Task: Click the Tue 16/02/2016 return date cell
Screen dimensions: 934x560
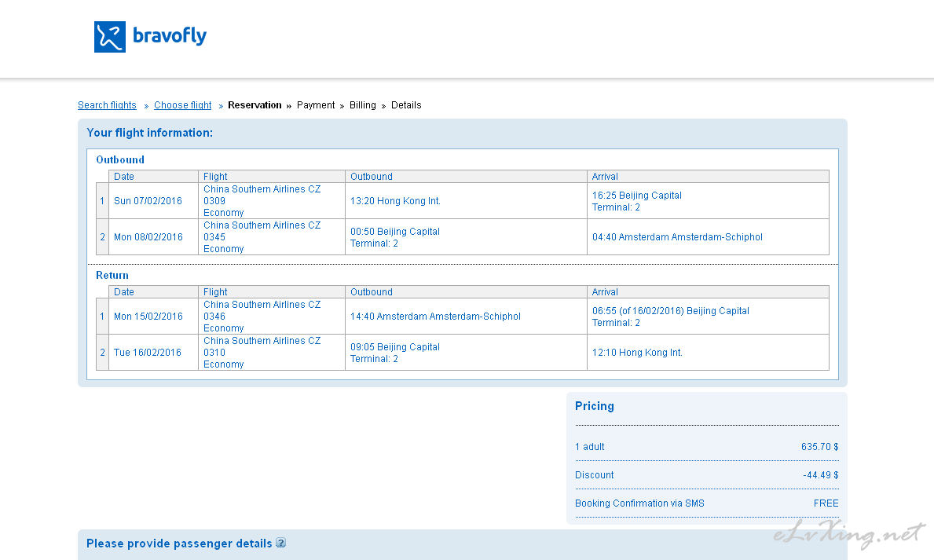Action: pyautogui.click(x=148, y=353)
